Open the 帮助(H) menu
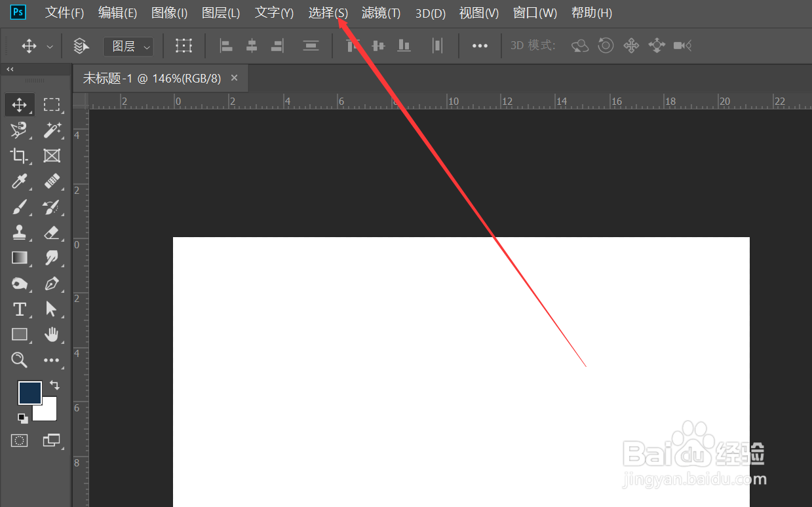Image resolution: width=812 pixels, height=507 pixels. tap(592, 12)
